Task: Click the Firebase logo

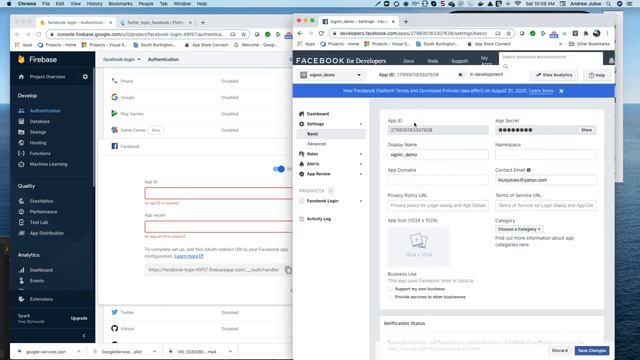Action: pyautogui.click(x=37, y=60)
